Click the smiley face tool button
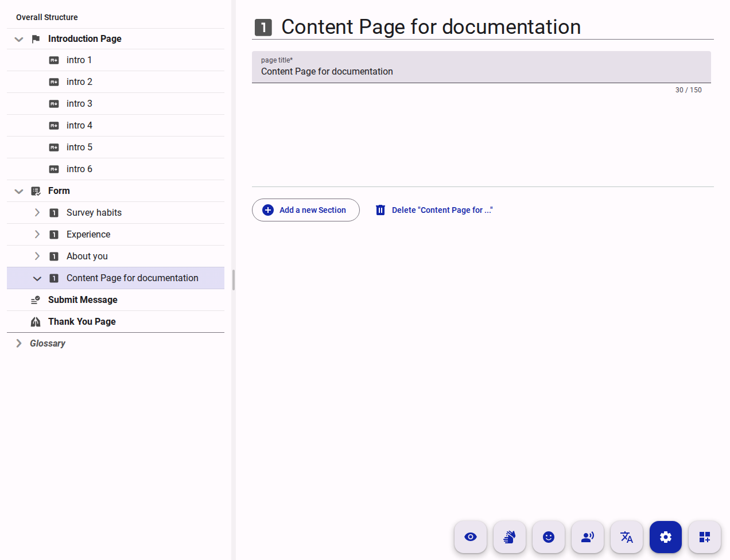The width and height of the screenshot is (730, 560). pyautogui.click(x=549, y=537)
